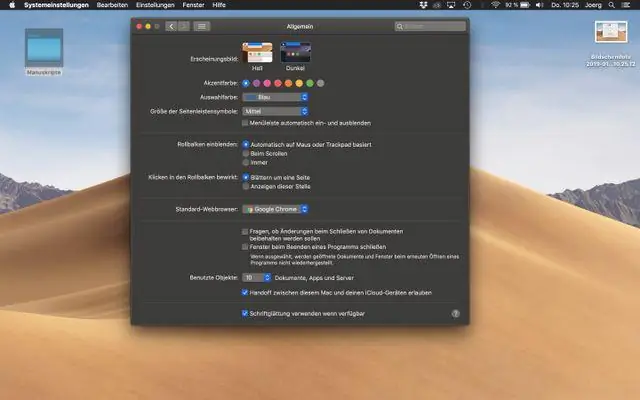Open the help question mark button
This screenshot has height=400, width=640.
456,313
